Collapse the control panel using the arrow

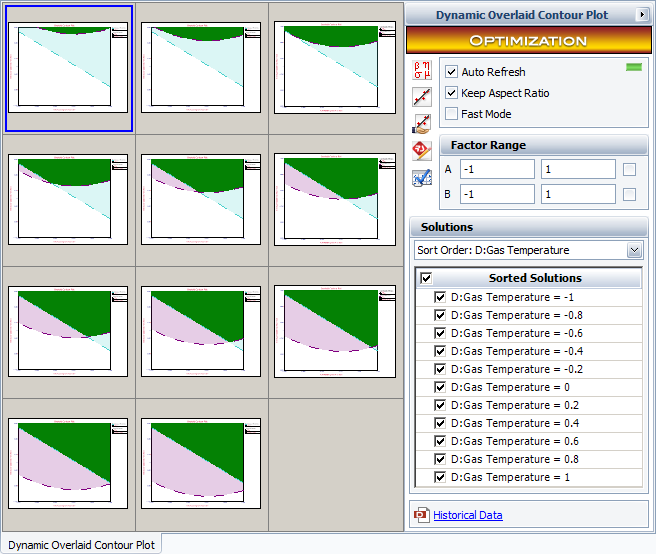[641, 14]
